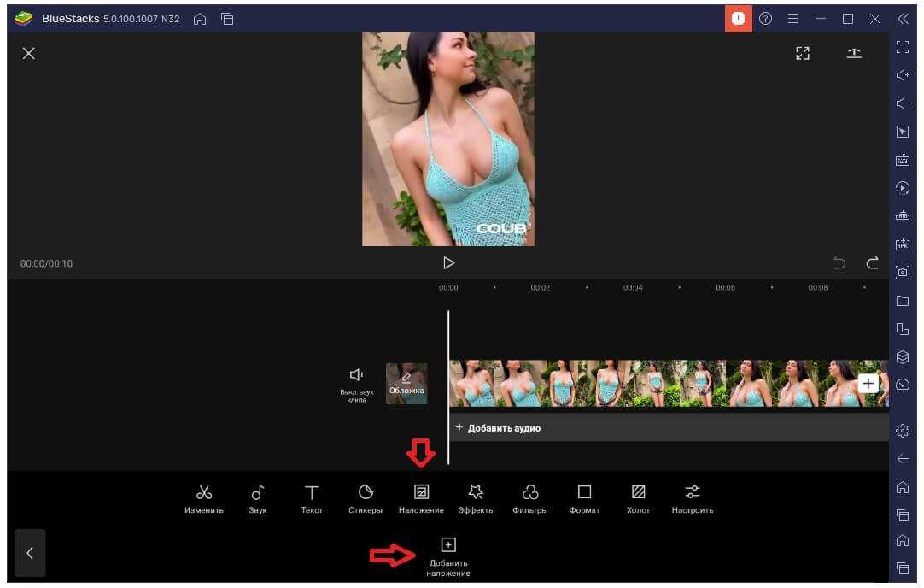The image size is (924, 588).
Task: Select the Наложение (overlay) tool
Action: click(421, 498)
